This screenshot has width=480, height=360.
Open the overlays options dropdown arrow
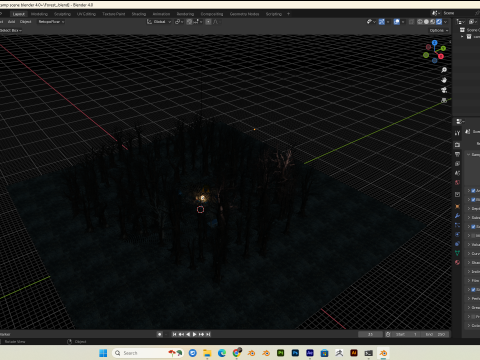pyautogui.click(x=403, y=22)
